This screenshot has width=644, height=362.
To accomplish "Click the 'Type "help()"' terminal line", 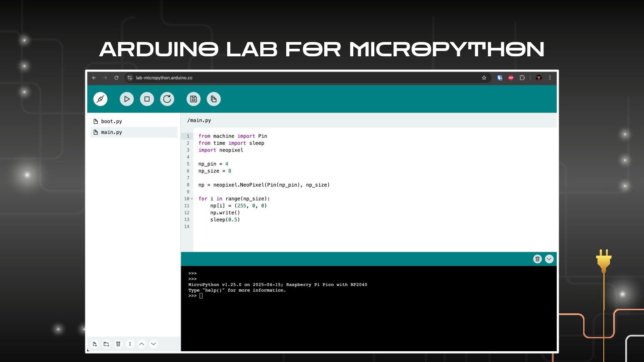I will [237, 290].
